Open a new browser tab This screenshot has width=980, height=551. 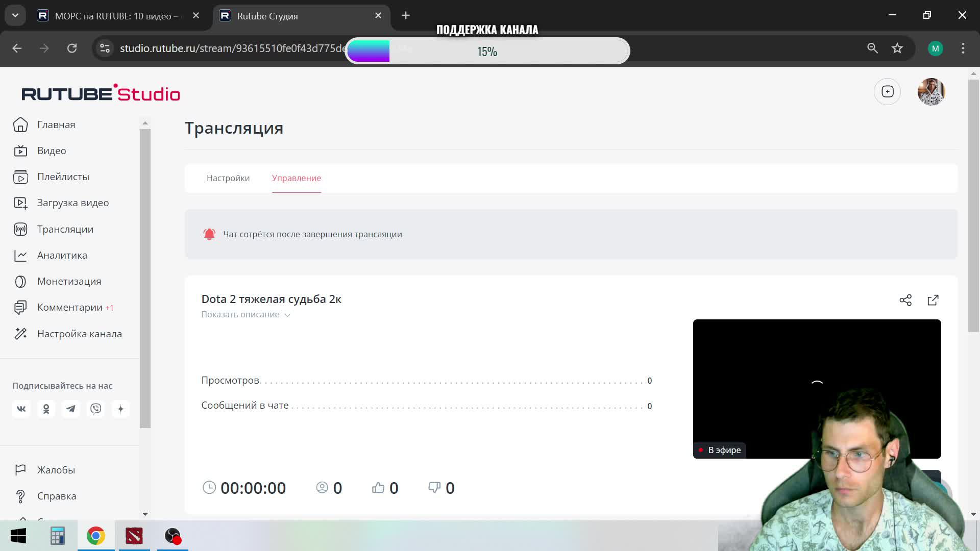click(x=406, y=15)
